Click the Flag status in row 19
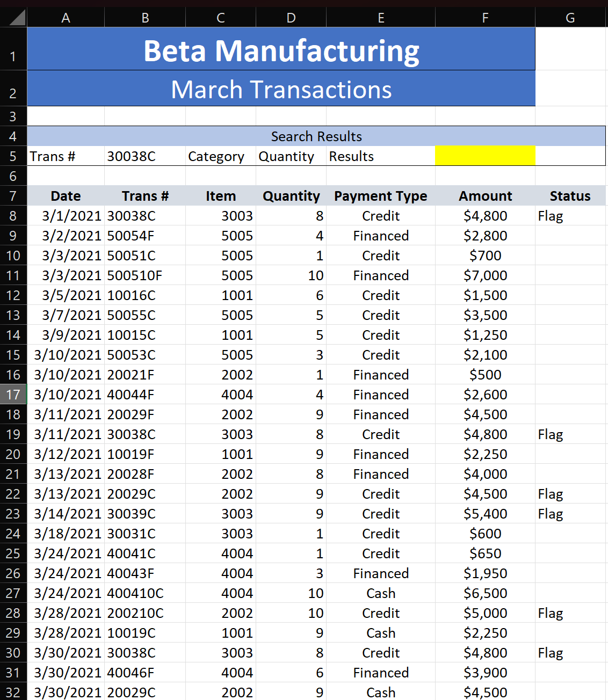 click(x=570, y=434)
